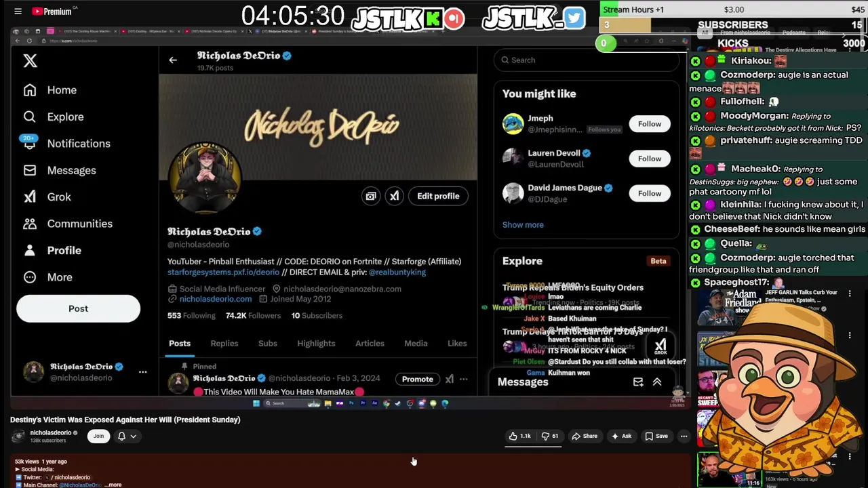This screenshot has height=488, width=868.
Task: Dislike the video with 61 dislikes
Action: pyautogui.click(x=550, y=436)
